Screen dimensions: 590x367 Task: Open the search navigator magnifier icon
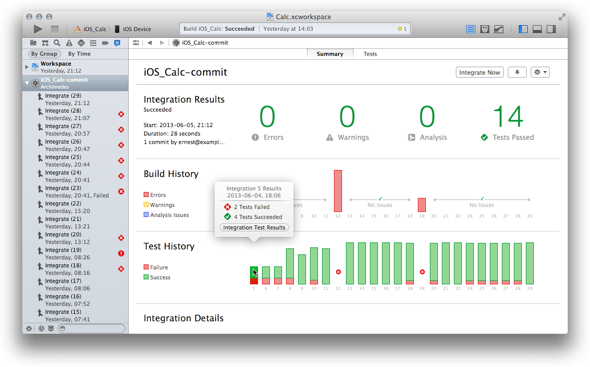click(x=57, y=43)
